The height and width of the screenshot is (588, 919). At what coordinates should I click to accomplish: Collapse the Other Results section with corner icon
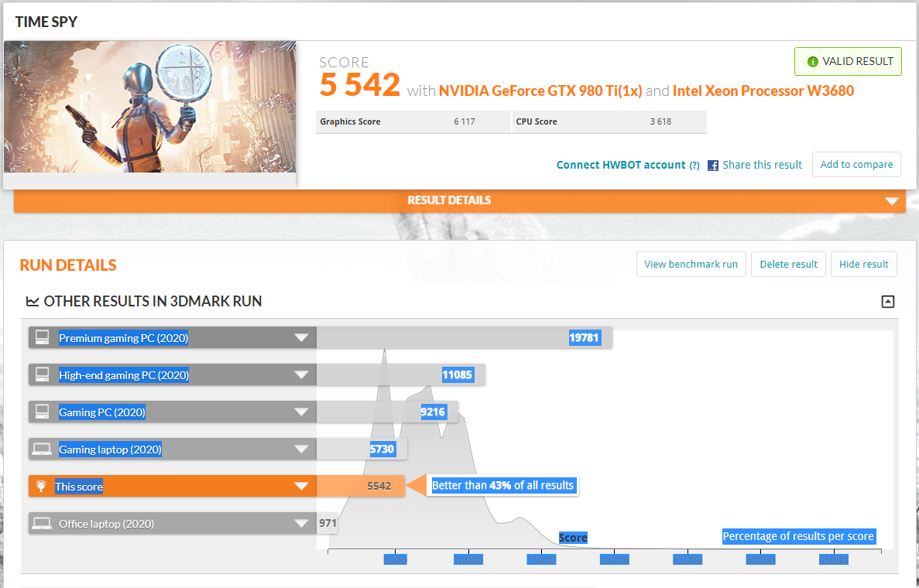click(888, 302)
